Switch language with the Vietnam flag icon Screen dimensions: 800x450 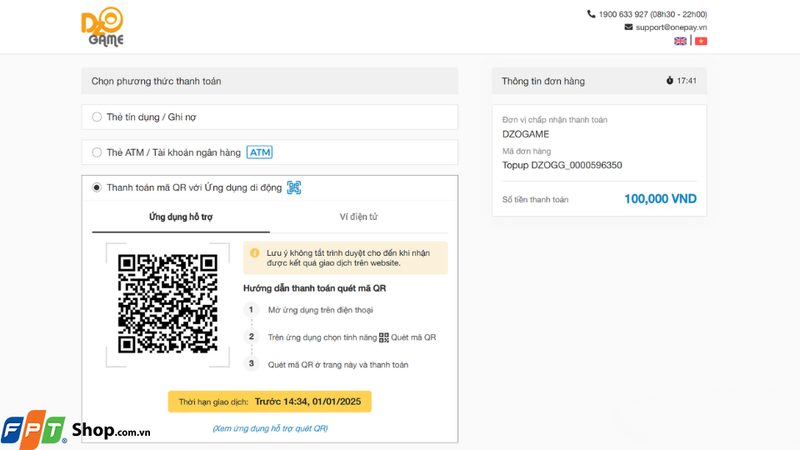coord(701,41)
